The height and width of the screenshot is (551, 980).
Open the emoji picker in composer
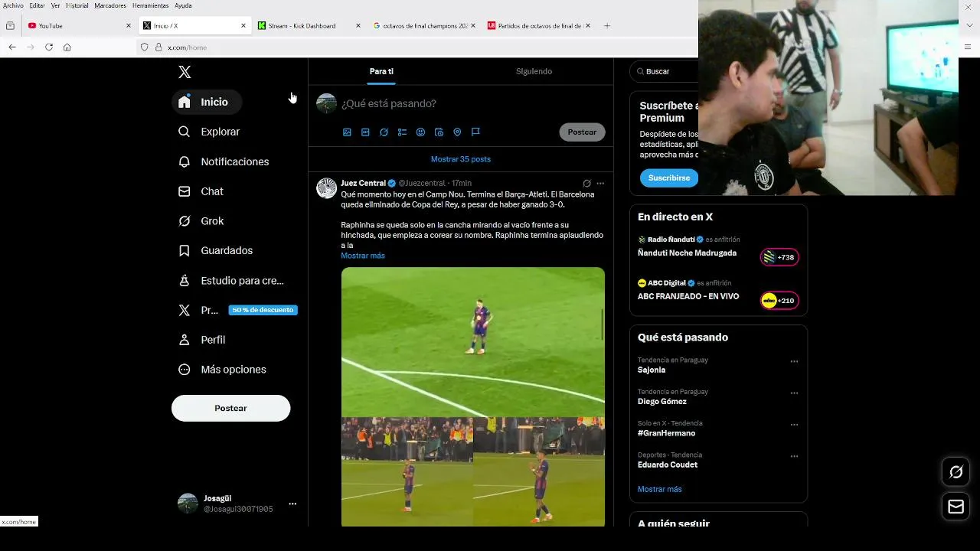point(420,132)
